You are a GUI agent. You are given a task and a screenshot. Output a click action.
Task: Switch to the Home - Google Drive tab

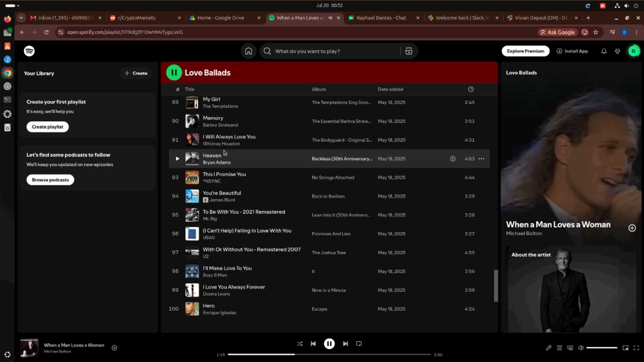click(225, 18)
